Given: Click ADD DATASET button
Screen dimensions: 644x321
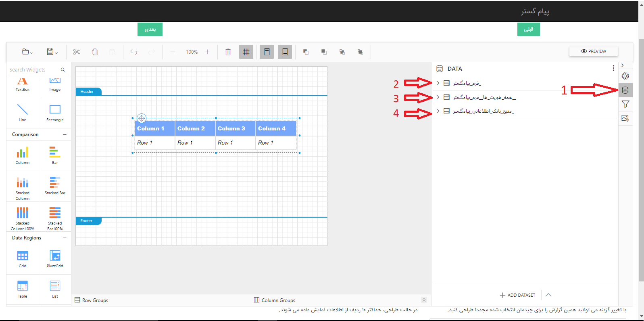Looking at the screenshot, I should (517, 295).
